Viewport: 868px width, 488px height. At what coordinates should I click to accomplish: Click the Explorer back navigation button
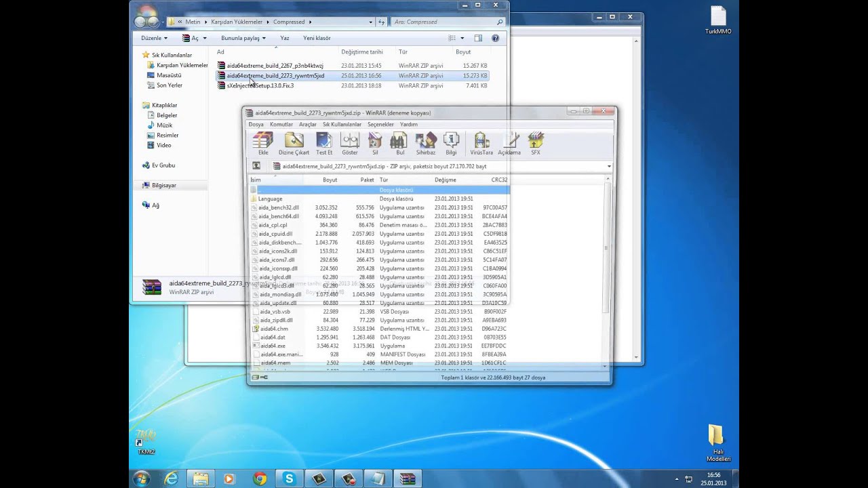(x=141, y=22)
